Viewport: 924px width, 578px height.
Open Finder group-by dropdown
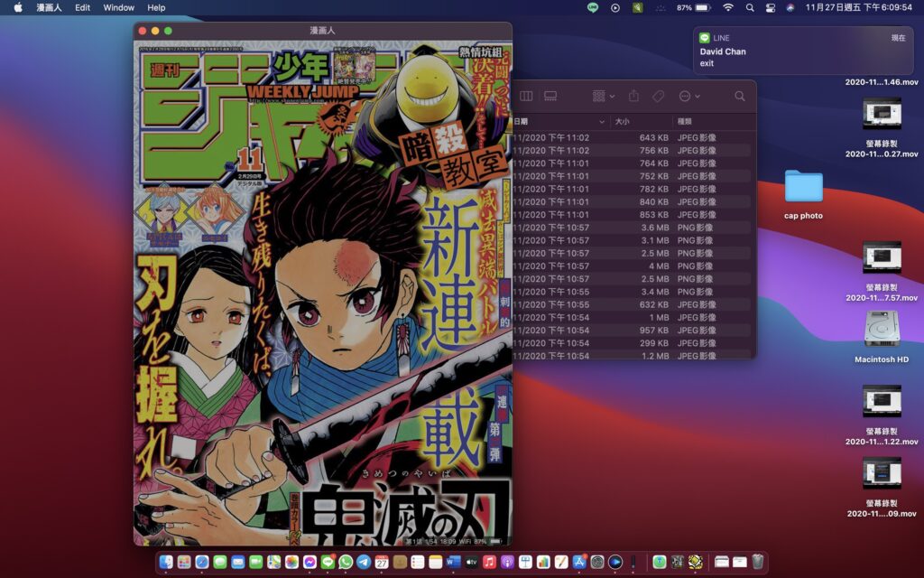tap(603, 96)
